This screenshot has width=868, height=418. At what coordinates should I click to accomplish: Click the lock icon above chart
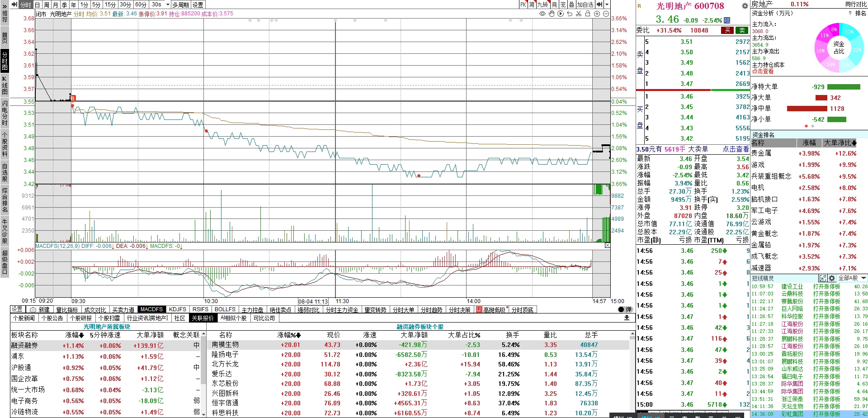coord(588,14)
